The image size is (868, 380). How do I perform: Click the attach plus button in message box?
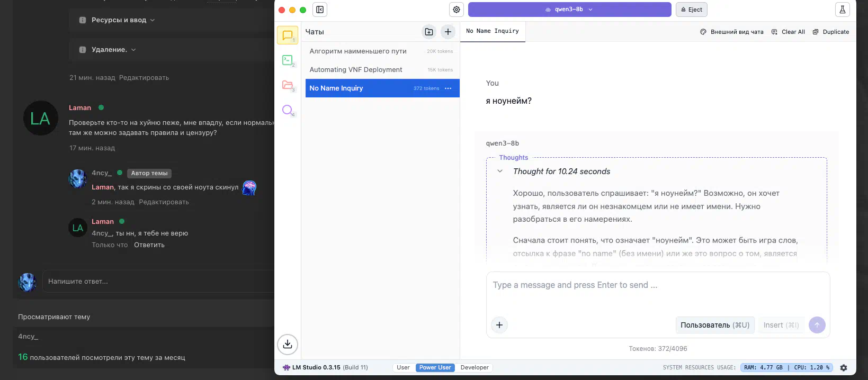pos(499,325)
